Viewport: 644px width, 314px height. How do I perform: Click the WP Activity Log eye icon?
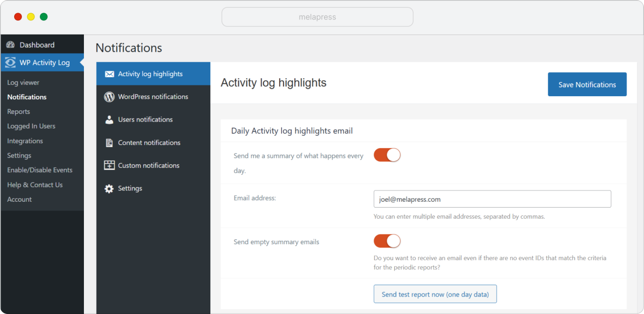pos(10,63)
